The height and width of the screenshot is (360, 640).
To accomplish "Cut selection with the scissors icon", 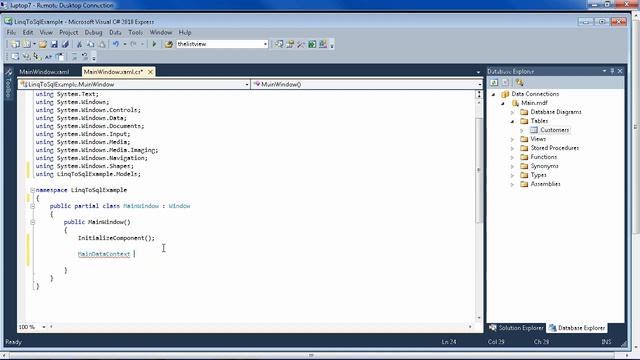I will [x=79, y=44].
